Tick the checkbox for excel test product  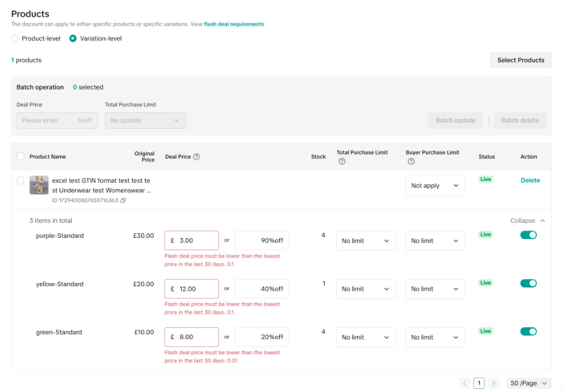(20, 180)
